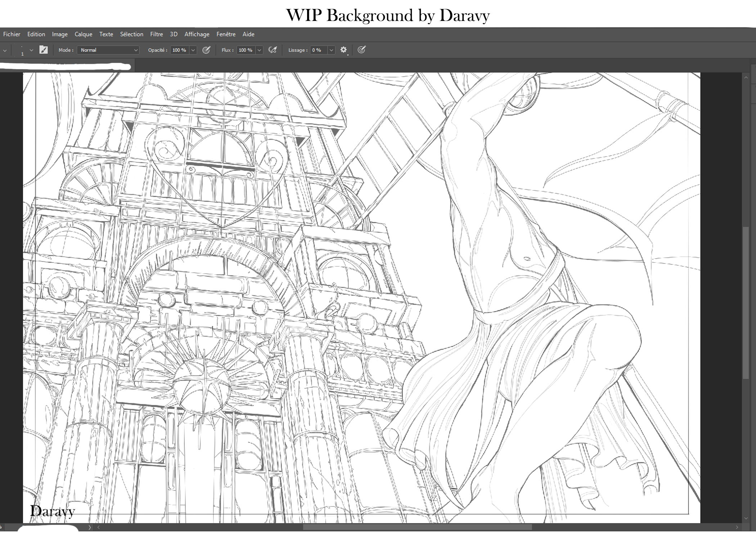Image resolution: width=756 pixels, height=540 pixels.
Task: Expand the Opacité slider dropdown arrow
Action: coord(193,50)
